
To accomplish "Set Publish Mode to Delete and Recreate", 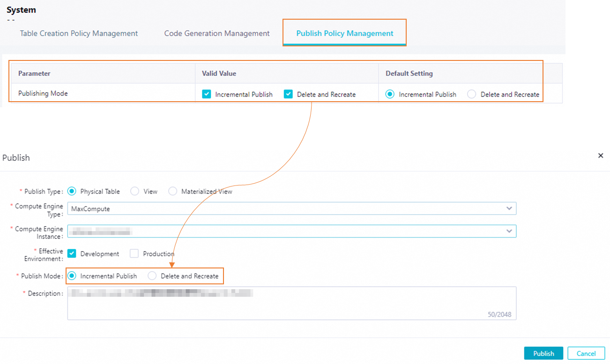I will pos(152,276).
